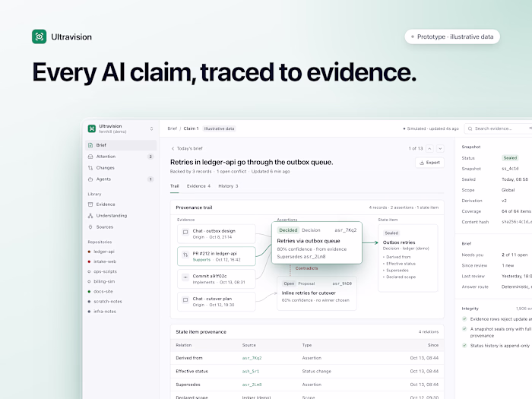Switch to the Trail tab
Screen dimensions: 532x399
point(174,186)
